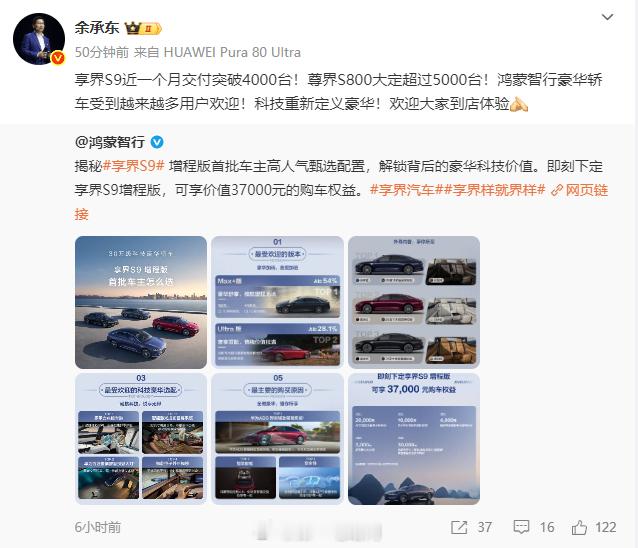Open the post options chevron menu

tap(607, 17)
